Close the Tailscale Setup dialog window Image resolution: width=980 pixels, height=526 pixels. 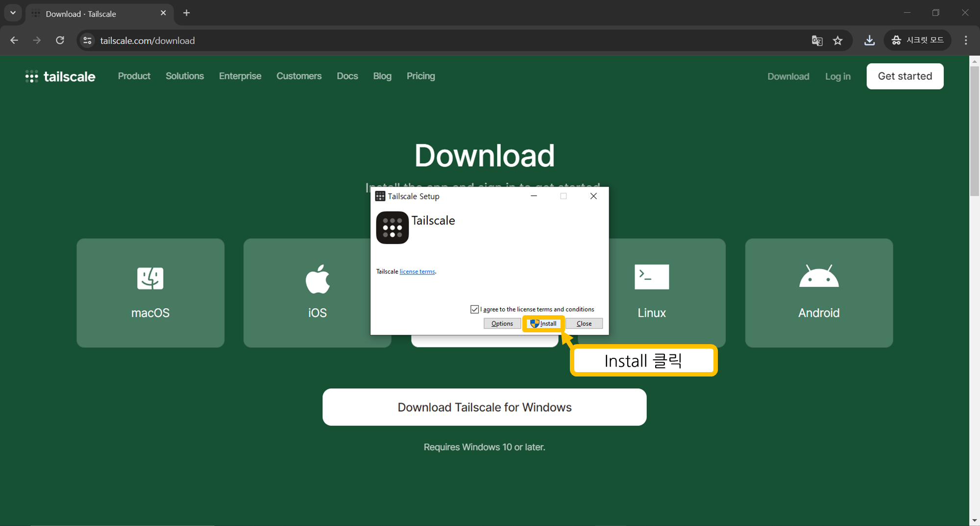pos(593,196)
